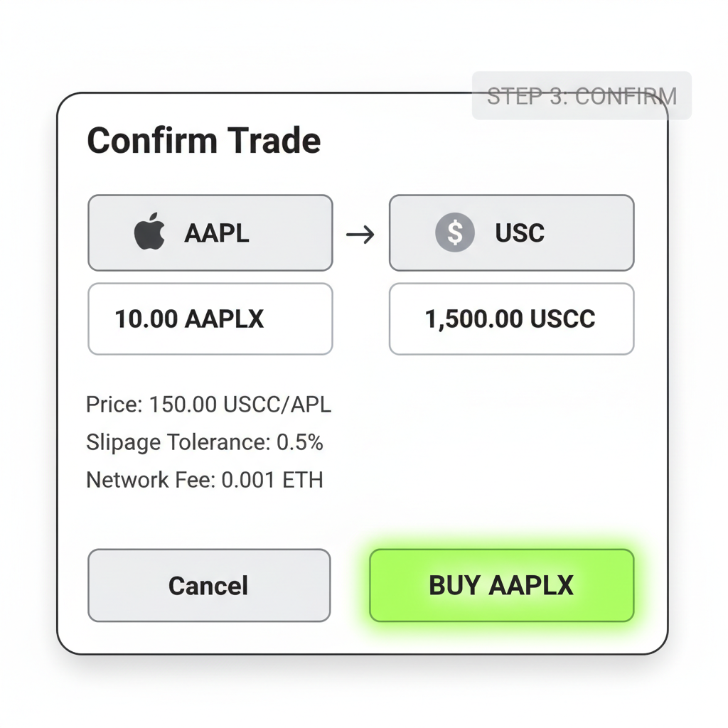This screenshot has width=728, height=728.
Task: Toggle the USC token selection box
Action: (x=510, y=232)
